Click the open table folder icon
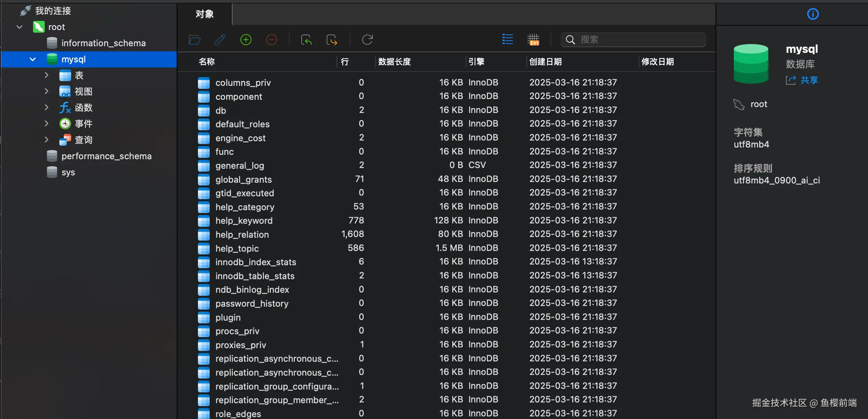This screenshot has width=868, height=419. click(x=195, y=40)
